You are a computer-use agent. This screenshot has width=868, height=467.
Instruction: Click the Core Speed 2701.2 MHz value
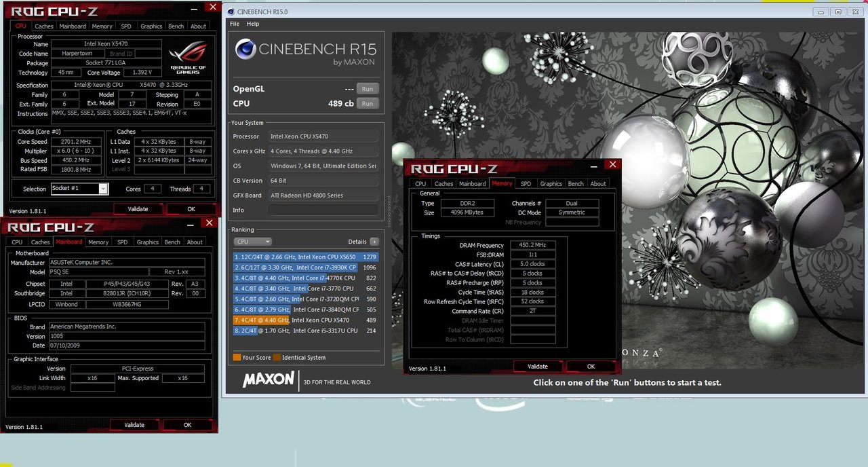coord(75,142)
